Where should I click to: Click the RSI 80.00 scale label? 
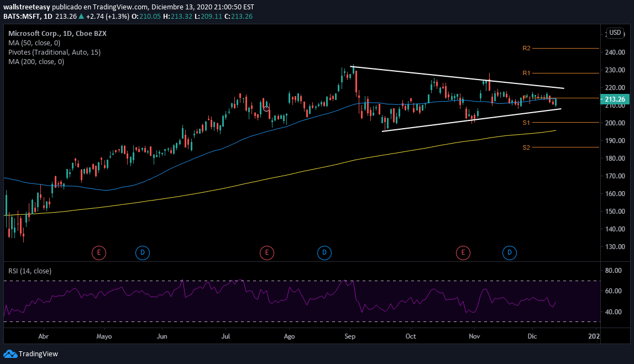614,271
